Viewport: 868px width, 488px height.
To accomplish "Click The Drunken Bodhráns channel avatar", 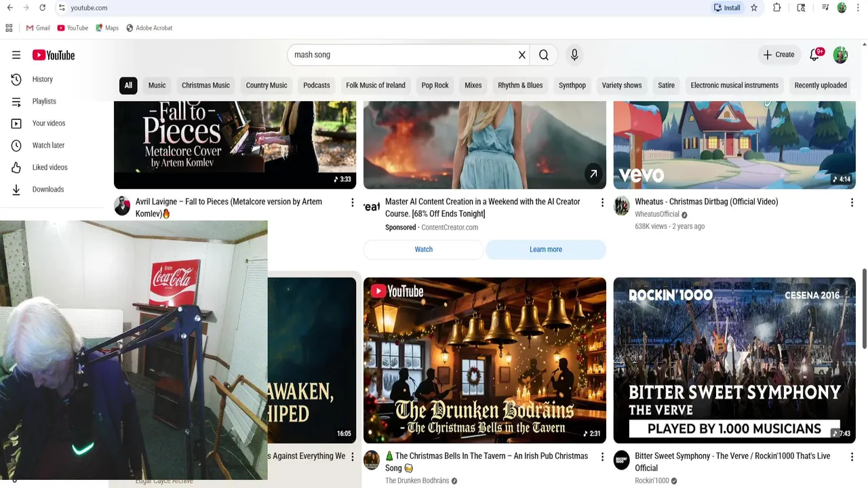I will 372,460.
